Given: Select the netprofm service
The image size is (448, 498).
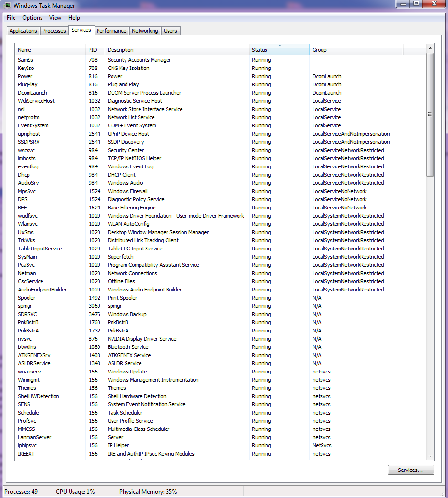Looking at the screenshot, I should pyautogui.click(x=220, y=118).
